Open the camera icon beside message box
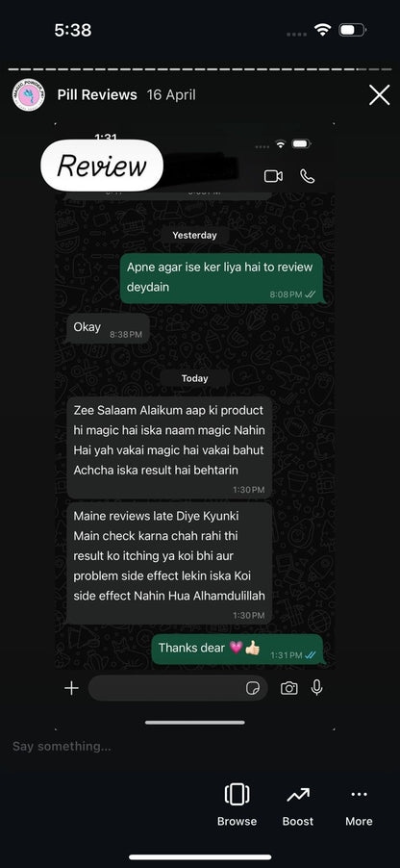The width and height of the screenshot is (400, 868). pos(288,688)
